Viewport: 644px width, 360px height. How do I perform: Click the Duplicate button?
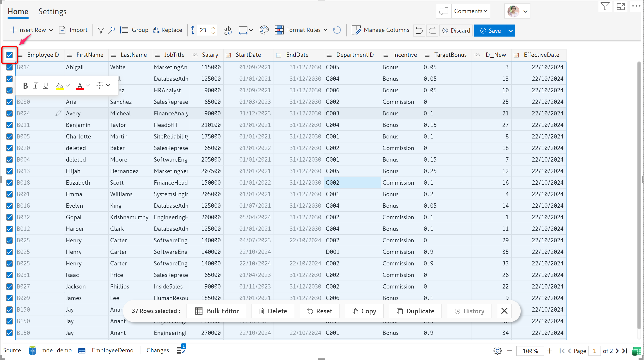pyautogui.click(x=415, y=311)
